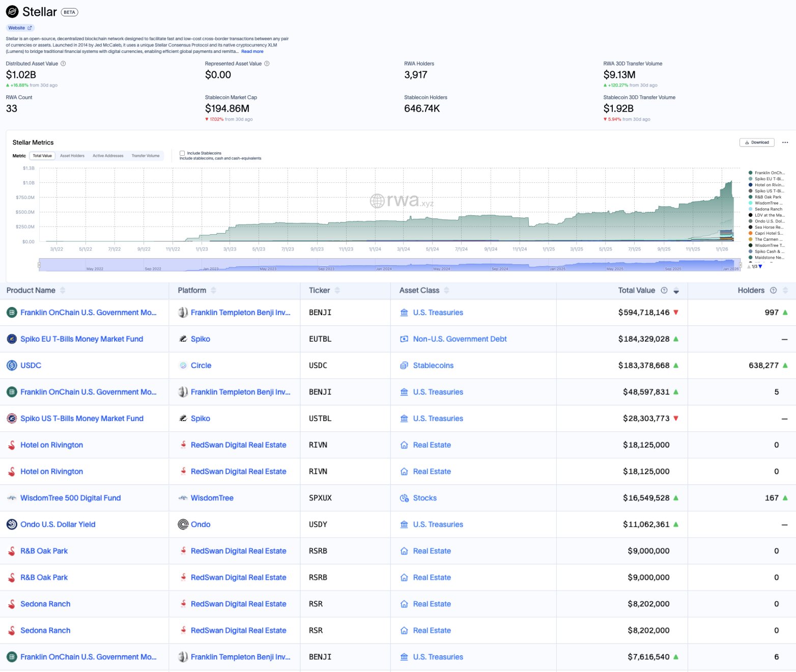Click Read more in description
The width and height of the screenshot is (796, 672).
point(252,51)
